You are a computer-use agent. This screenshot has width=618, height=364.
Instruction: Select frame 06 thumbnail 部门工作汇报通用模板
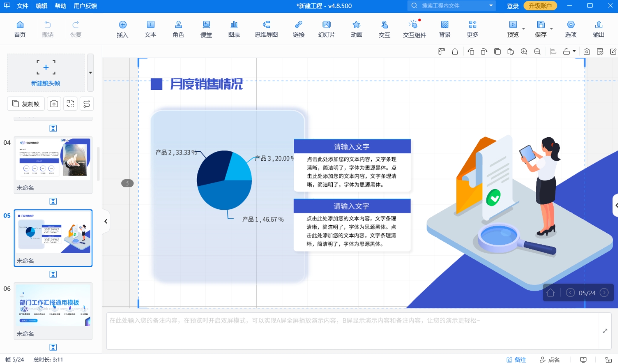(53, 305)
